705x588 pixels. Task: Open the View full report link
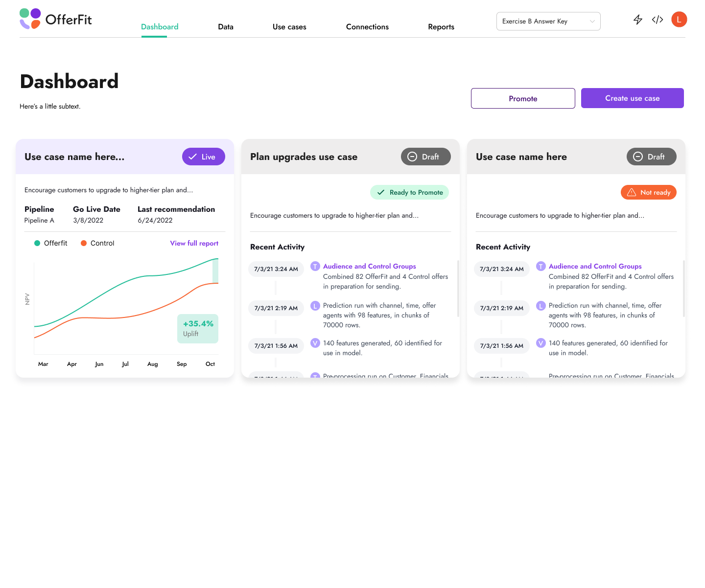click(x=194, y=243)
